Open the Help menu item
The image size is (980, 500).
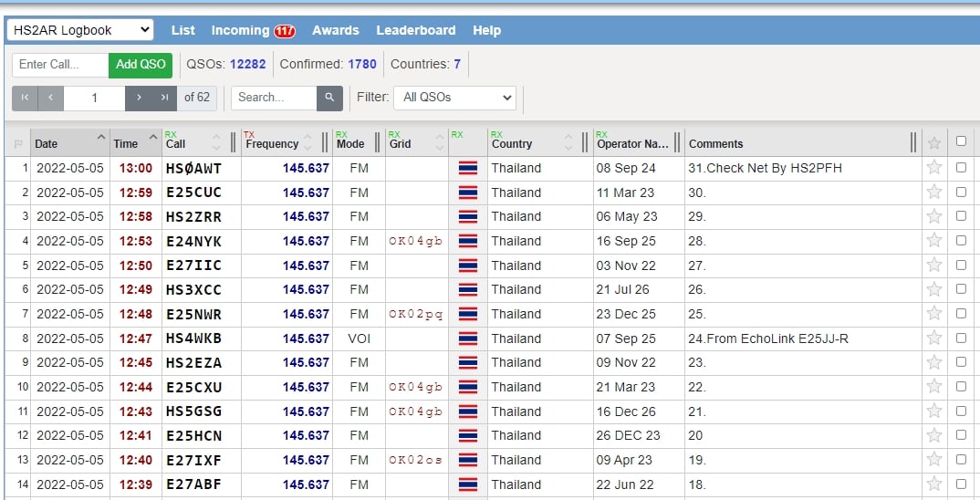pyautogui.click(x=487, y=30)
